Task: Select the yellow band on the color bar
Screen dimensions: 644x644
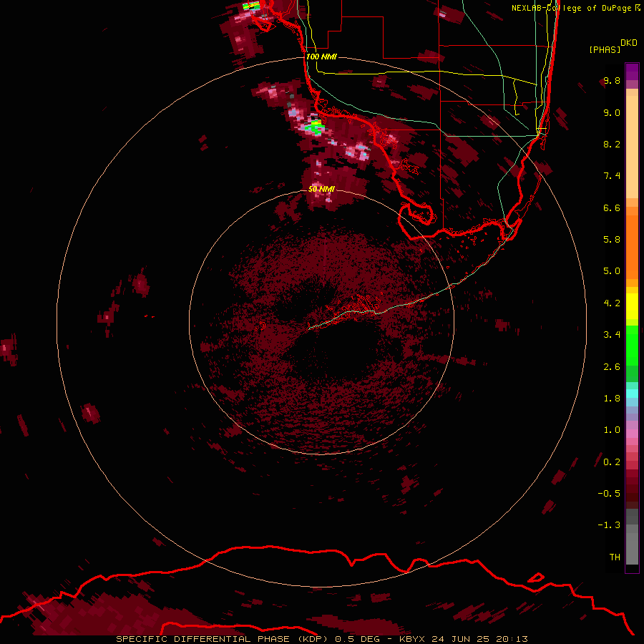Action: pyautogui.click(x=632, y=306)
